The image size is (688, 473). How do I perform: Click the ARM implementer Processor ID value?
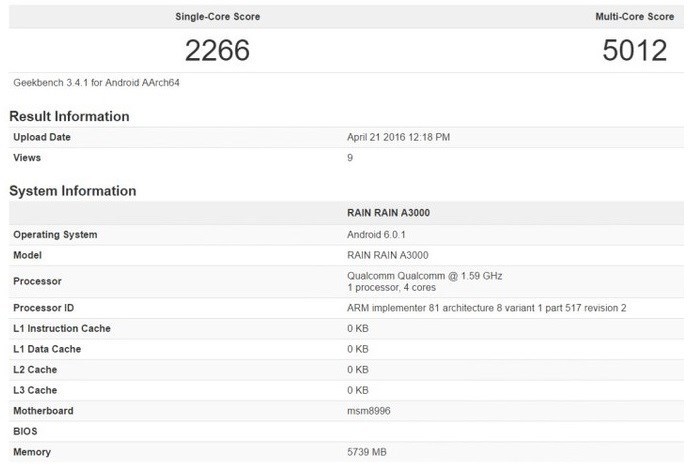click(x=486, y=308)
